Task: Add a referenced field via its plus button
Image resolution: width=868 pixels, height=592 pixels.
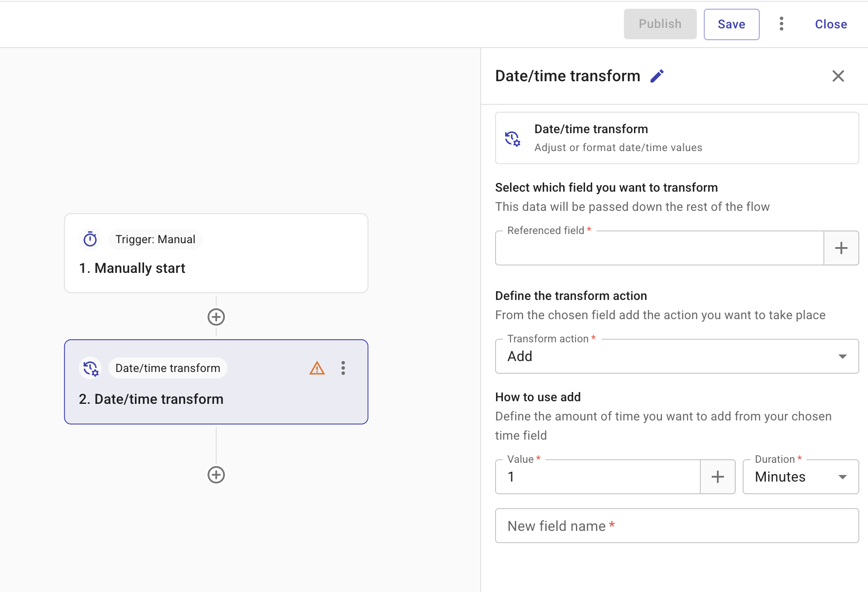Action: click(841, 248)
